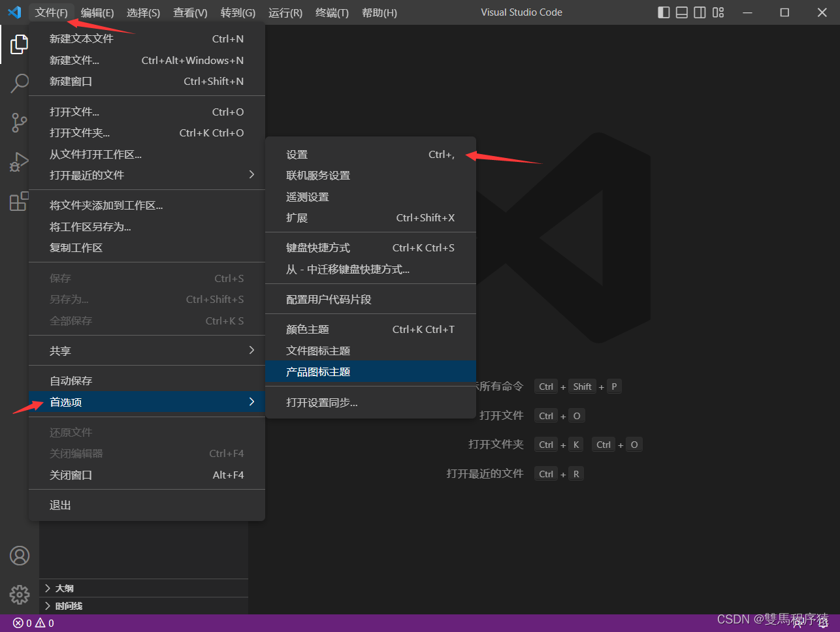Click the errors and warnings status indicator
Image resolution: width=840 pixels, height=632 pixels.
point(33,624)
